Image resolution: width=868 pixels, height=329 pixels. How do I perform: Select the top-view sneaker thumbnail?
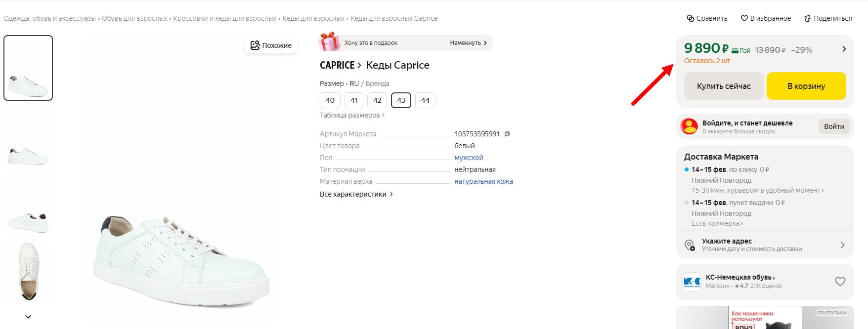click(x=29, y=271)
